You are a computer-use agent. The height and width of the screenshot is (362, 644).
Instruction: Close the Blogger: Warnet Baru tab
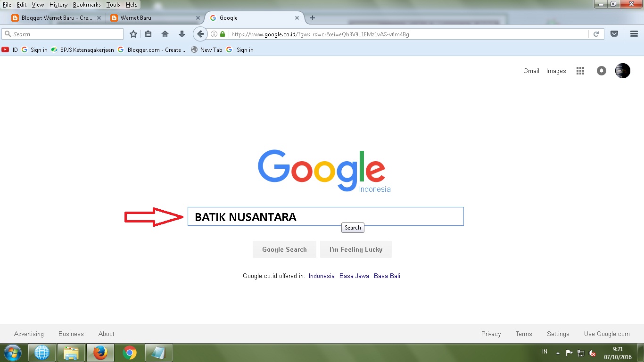pyautogui.click(x=99, y=18)
